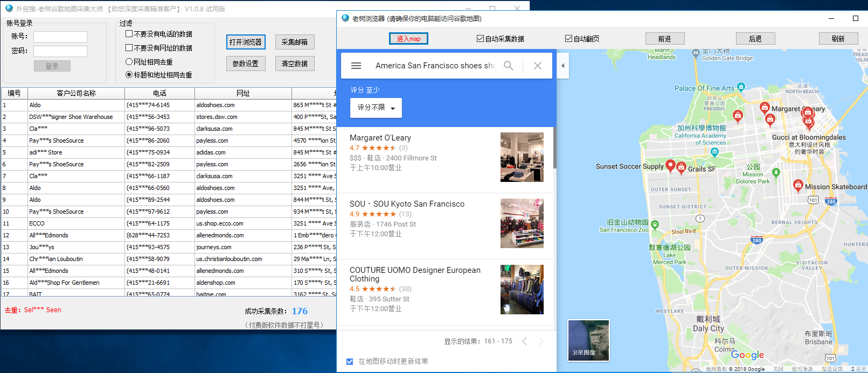868x373 pixels.
Task: Click 采集邮箱 button
Action: coord(295,42)
